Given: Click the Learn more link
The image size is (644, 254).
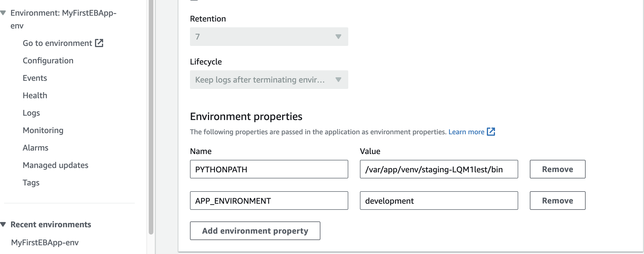Looking at the screenshot, I should [x=466, y=132].
